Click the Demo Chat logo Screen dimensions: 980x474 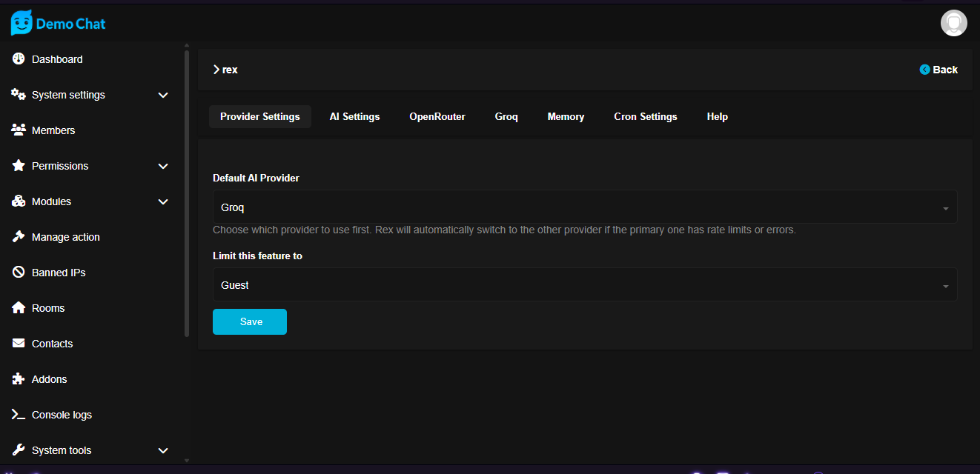[x=58, y=24]
